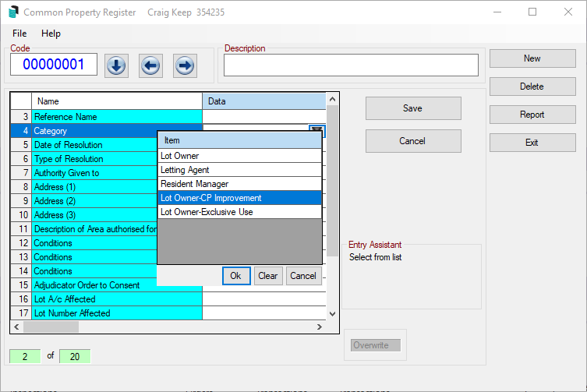Select Description of Area authorised row
This screenshot has height=392, width=587.
click(x=94, y=229)
